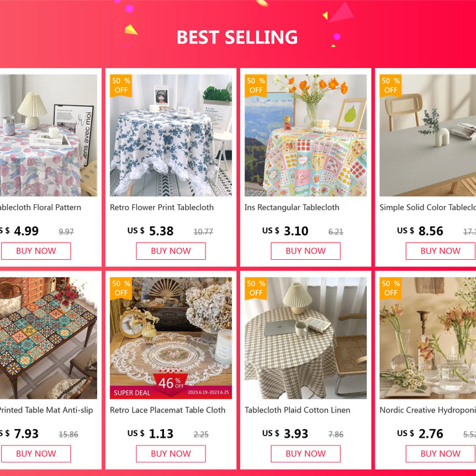Screen dimensions: 476x476
Task: Open the Ins Rectangular Tablecloth title link
Action: tap(292, 208)
